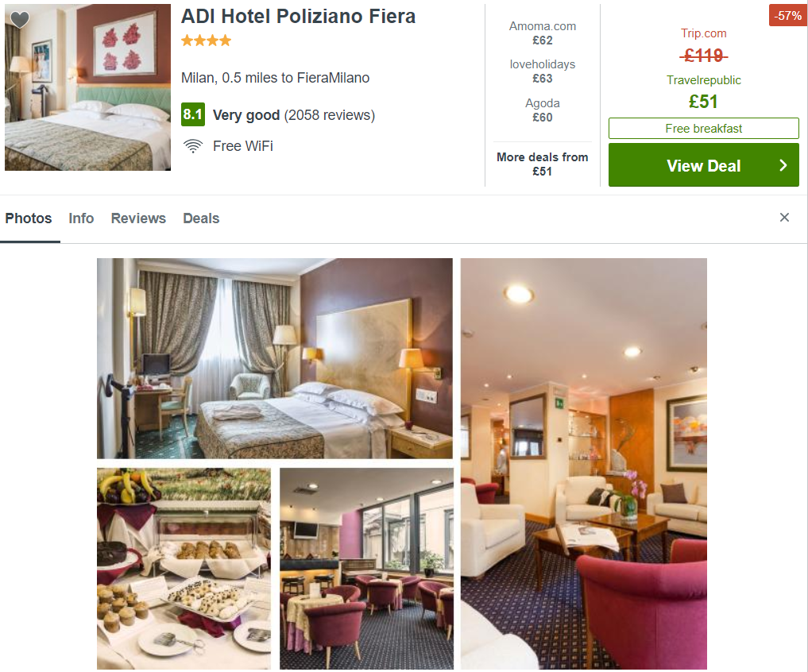
Task: Click the Free WiFi icon
Action: [193, 146]
